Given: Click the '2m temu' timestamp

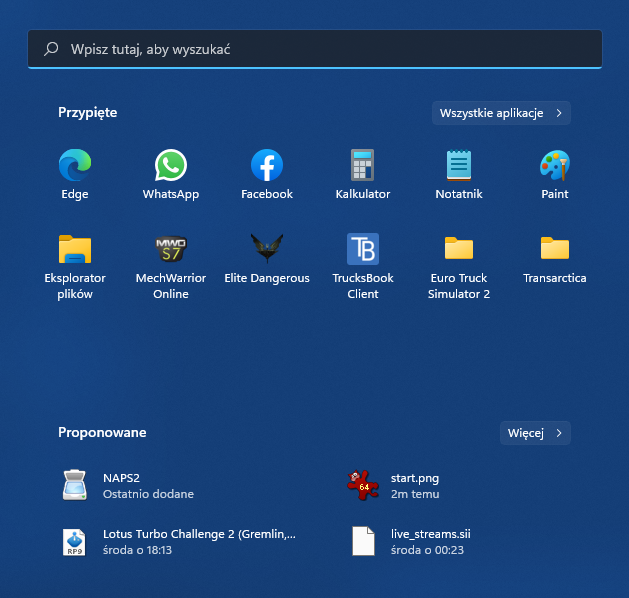Looking at the screenshot, I should point(415,494).
